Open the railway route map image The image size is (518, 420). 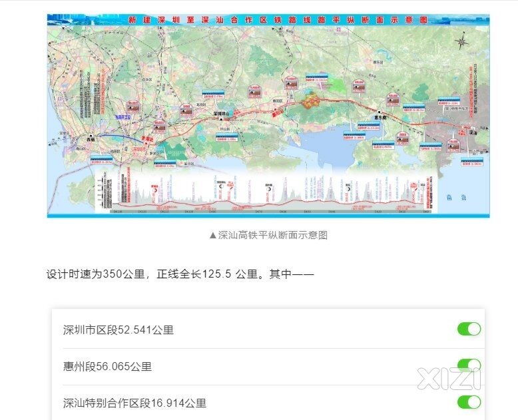[x=268, y=116]
